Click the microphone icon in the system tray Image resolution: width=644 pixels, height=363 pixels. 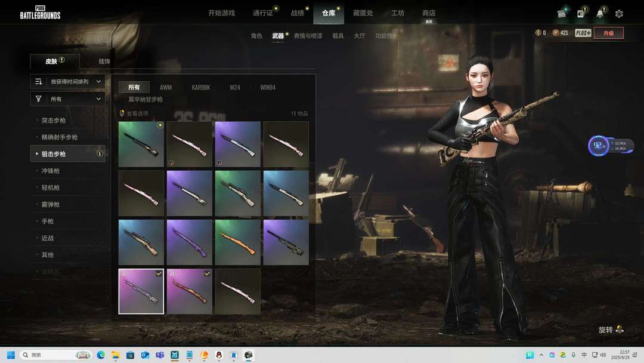pos(574,355)
